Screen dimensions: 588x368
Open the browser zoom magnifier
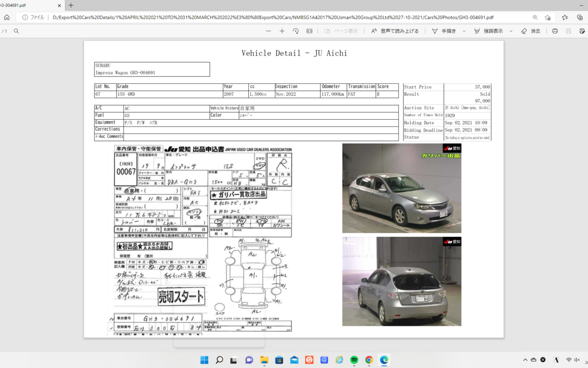click(535, 17)
